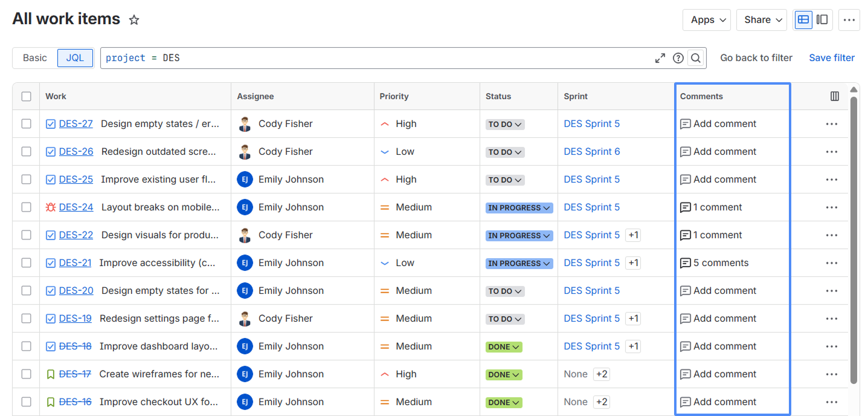Show +2 more sprints on DES-17
Viewport: 868px width, 416px height.
coord(602,374)
